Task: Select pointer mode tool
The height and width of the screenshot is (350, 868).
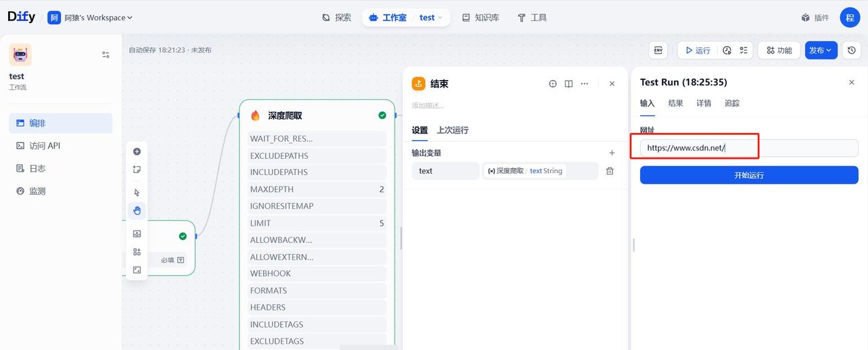Action: click(x=137, y=193)
